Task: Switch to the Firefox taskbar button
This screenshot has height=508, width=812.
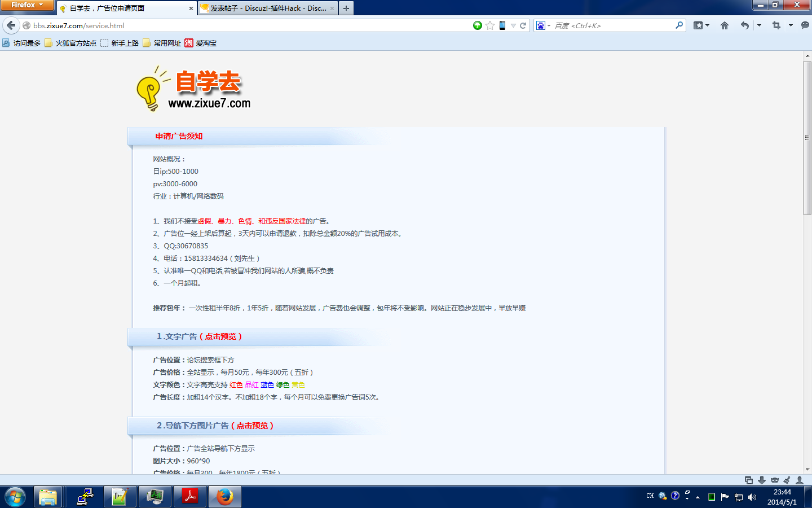Action: [225, 497]
